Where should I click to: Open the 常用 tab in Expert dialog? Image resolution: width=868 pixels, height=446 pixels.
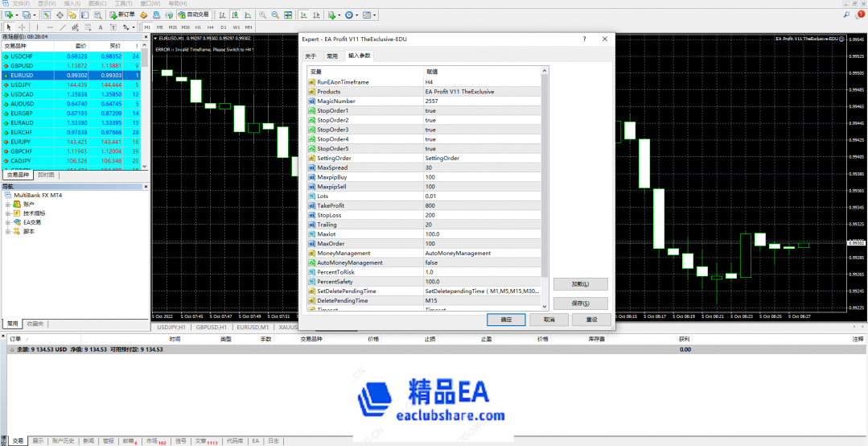tap(332, 56)
